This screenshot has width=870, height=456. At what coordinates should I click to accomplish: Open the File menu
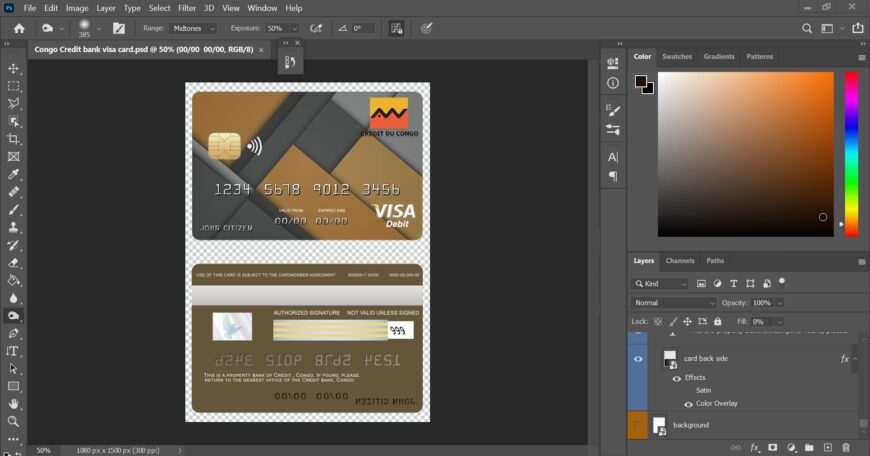point(29,8)
